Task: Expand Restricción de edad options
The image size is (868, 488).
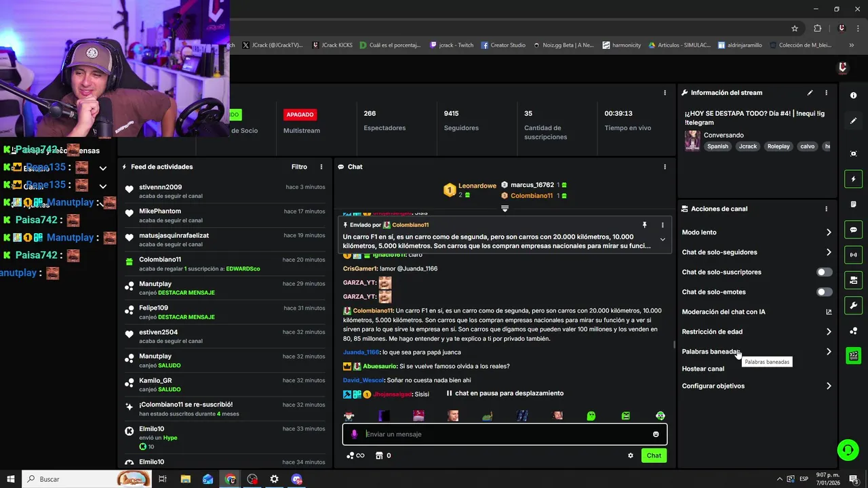Action: click(x=829, y=332)
